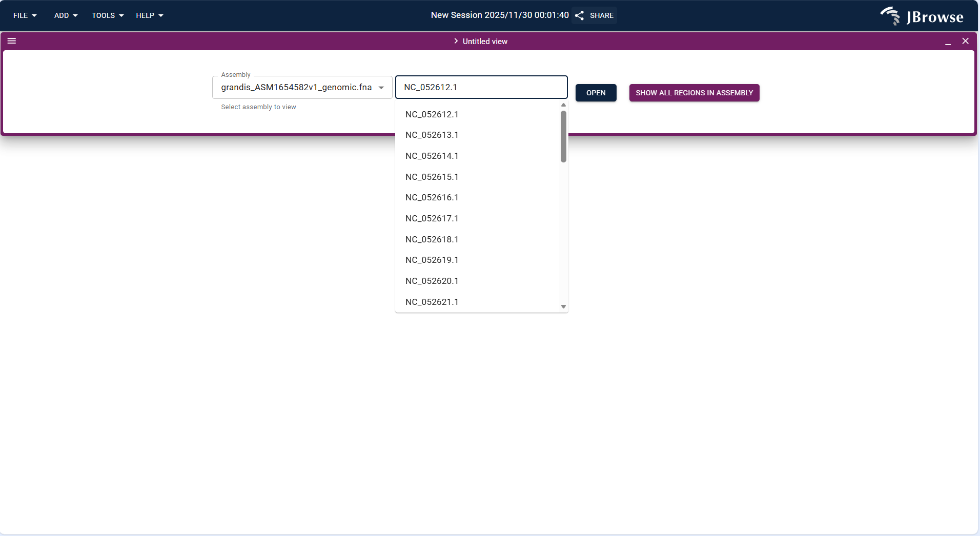Expand the Untitled view breadcrumb chevron
Screen dimensions: 980x536
point(455,41)
